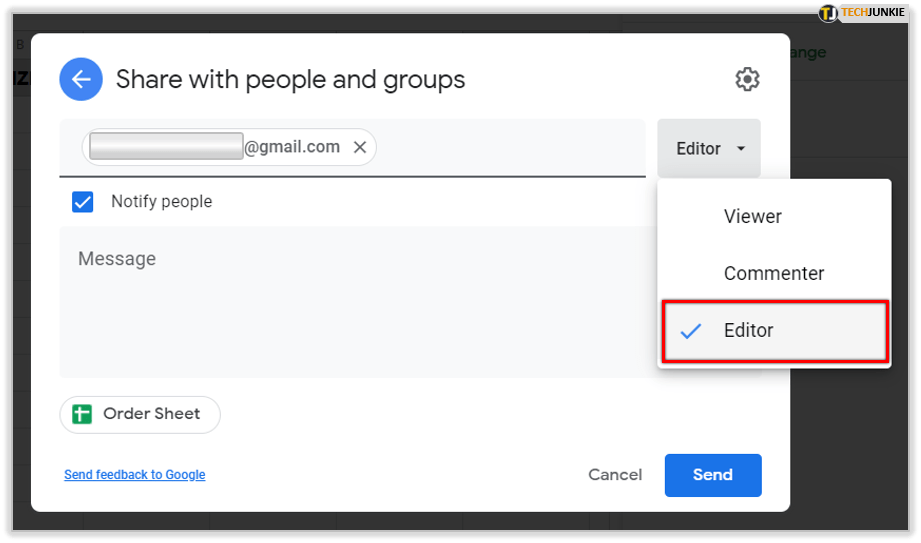Image resolution: width=921 pixels, height=543 pixels.
Task: Remove the gmail.com recipient chip
Action: coord(360,147)
